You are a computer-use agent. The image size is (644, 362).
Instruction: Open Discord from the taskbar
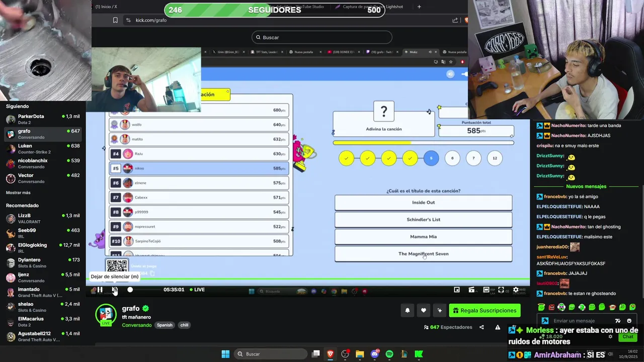tap(374, 354)
